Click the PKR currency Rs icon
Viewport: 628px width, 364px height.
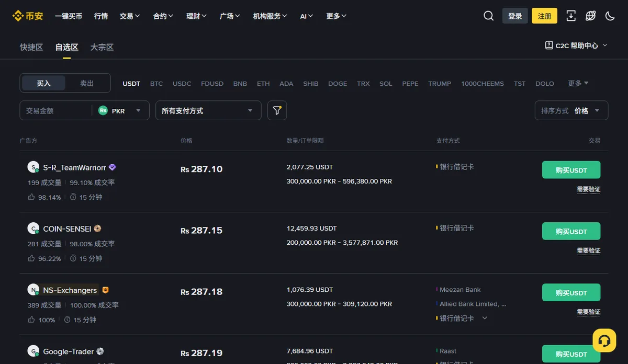pyautogui.click(x=103, y=110)
